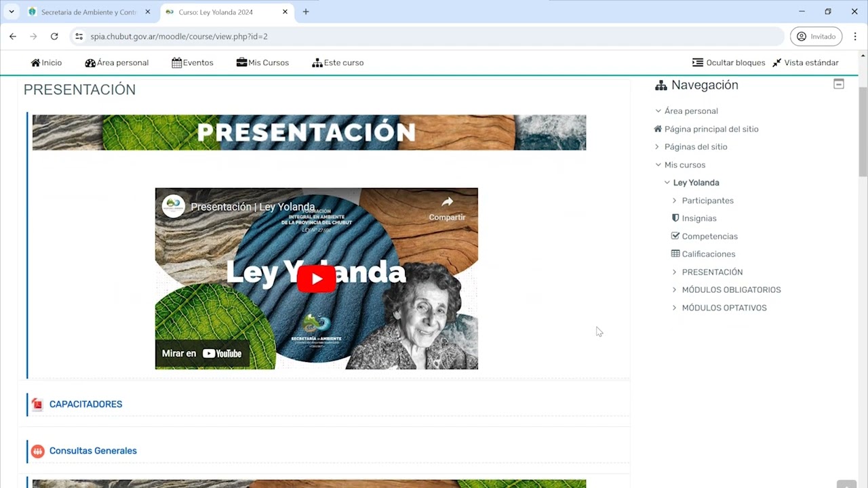
Task: Open the site information icon in address bar
Action: coord(79,37)
